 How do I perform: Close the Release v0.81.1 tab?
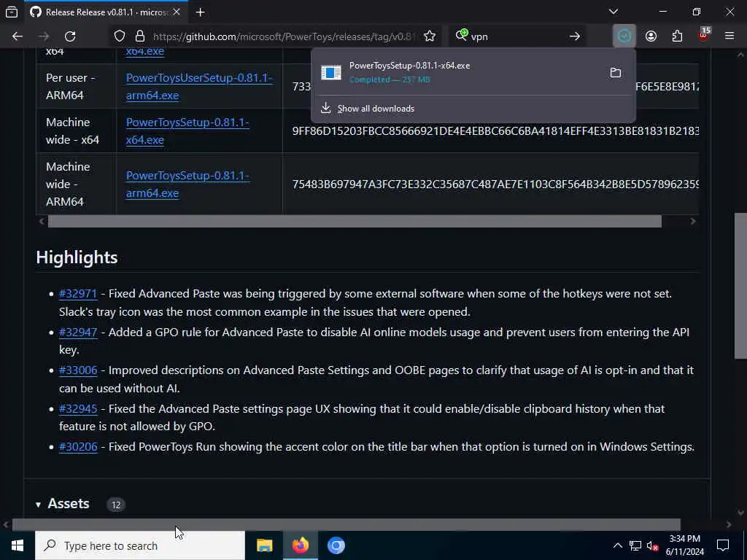[177, 12]
